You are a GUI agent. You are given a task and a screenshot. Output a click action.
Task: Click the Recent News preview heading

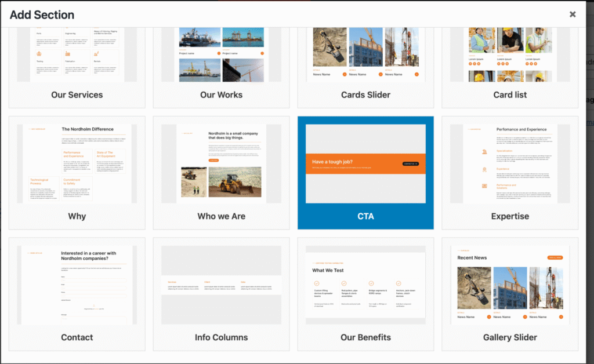click(x=472, y=258)
